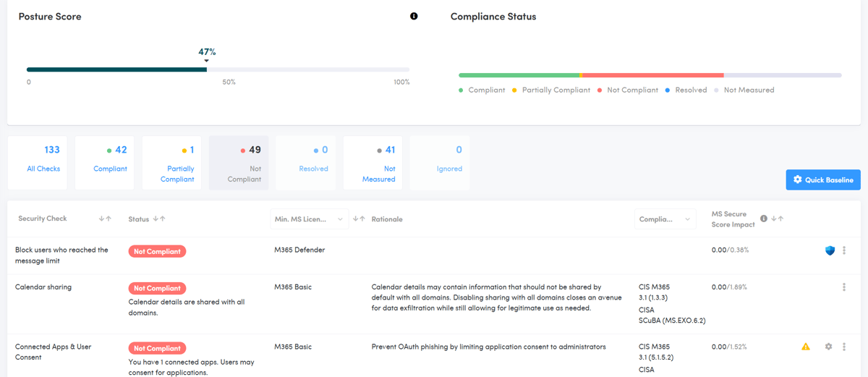
Task: Filter by Ignored card
Action: click(440, 163)
